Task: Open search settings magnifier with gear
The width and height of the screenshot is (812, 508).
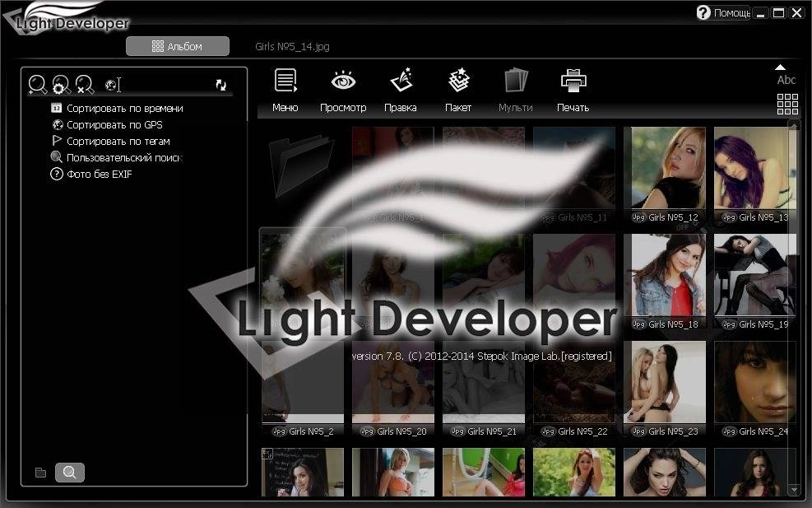Action: (61, 85)
